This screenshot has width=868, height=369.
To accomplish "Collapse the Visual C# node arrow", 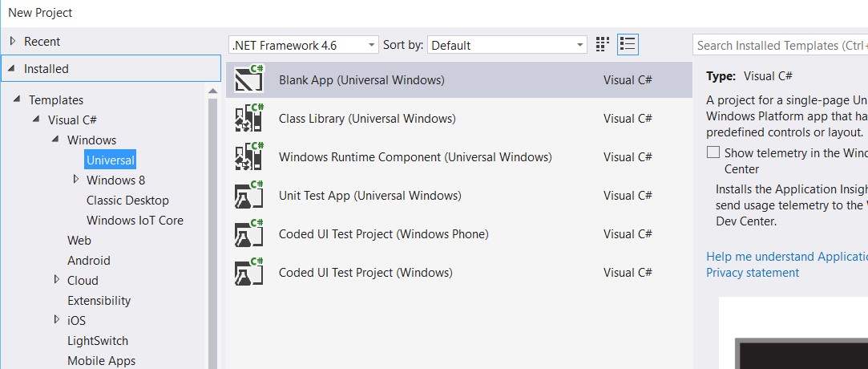I will (37, 119).
